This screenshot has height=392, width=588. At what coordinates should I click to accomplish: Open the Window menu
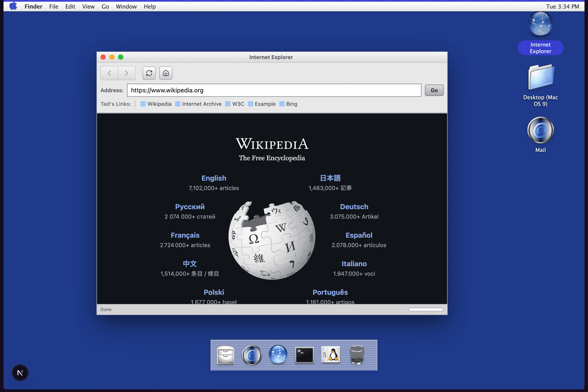[x=126, y=6]
